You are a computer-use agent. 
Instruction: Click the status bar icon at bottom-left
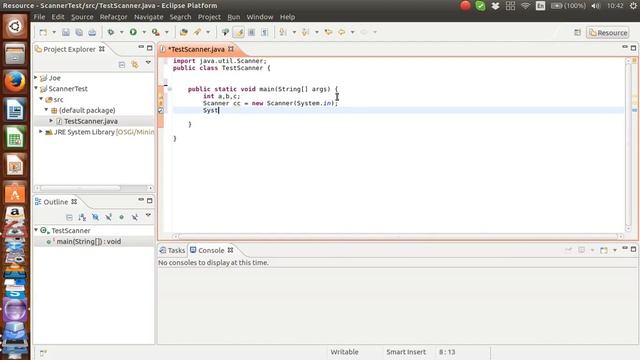pyautogui.click(x=43, y=352)
